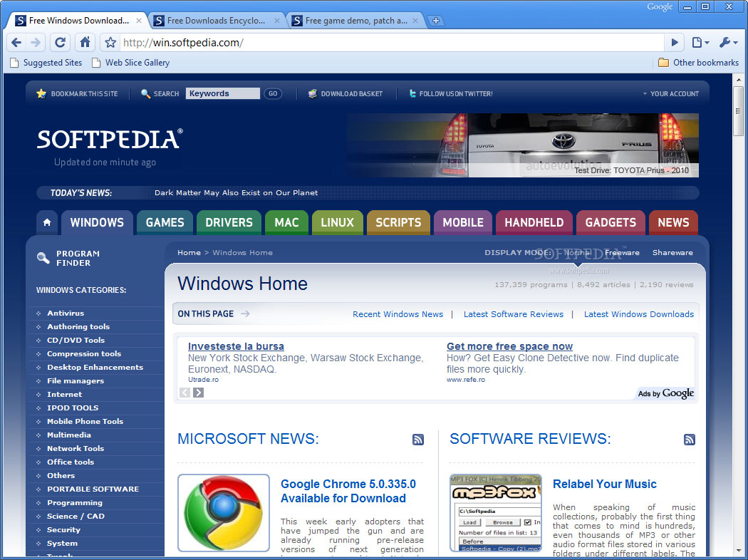Click the home icon in the category bar

click(x=47, y=222)
